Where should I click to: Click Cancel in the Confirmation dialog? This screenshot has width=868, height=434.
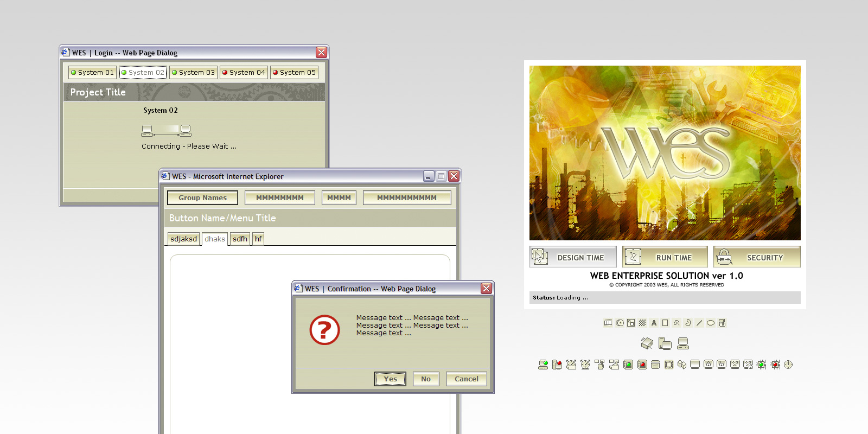click(466, 379)
